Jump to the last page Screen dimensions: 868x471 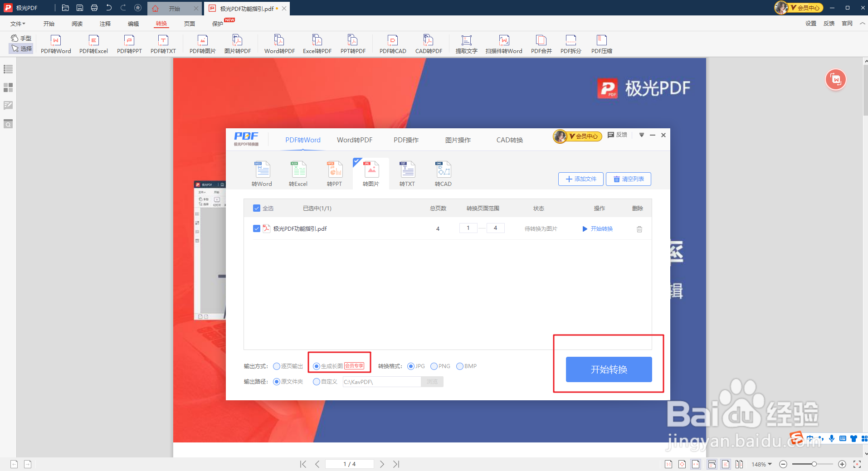click(x=396, y=464)
